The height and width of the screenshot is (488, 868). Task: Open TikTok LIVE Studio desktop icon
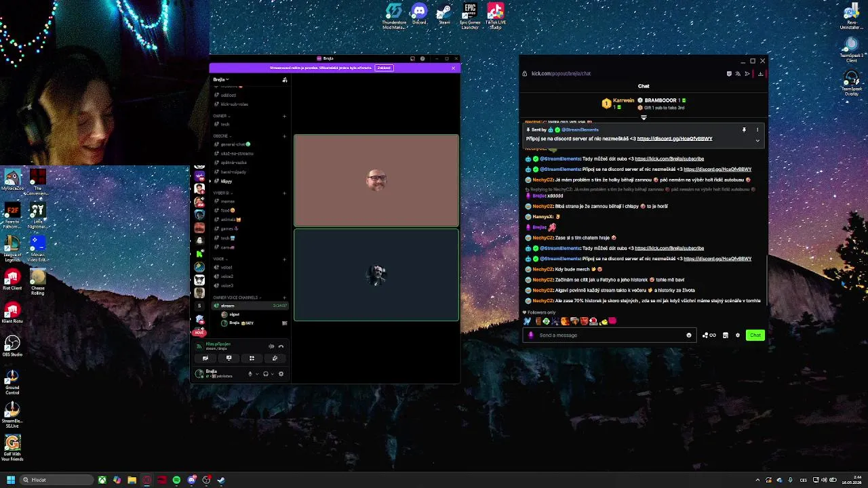496,16
